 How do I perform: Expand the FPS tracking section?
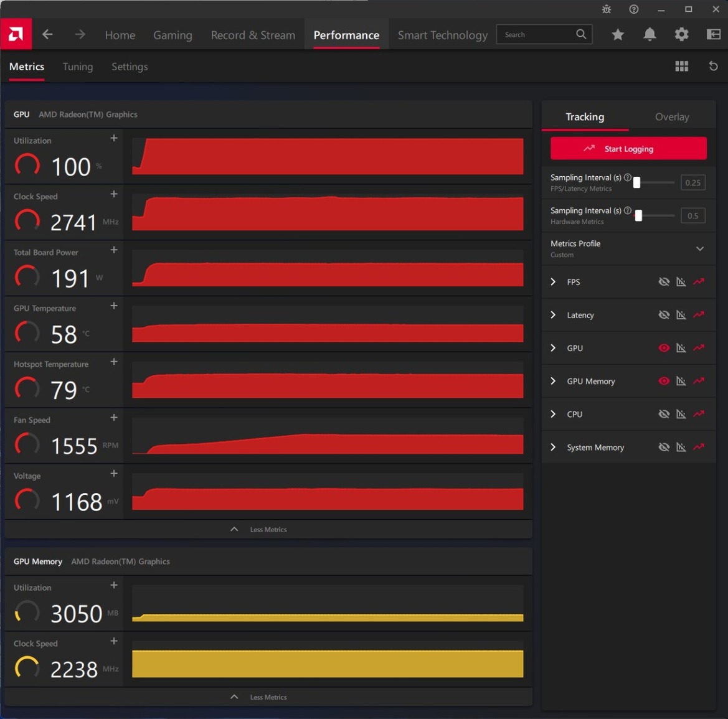(x=553, y=282)
